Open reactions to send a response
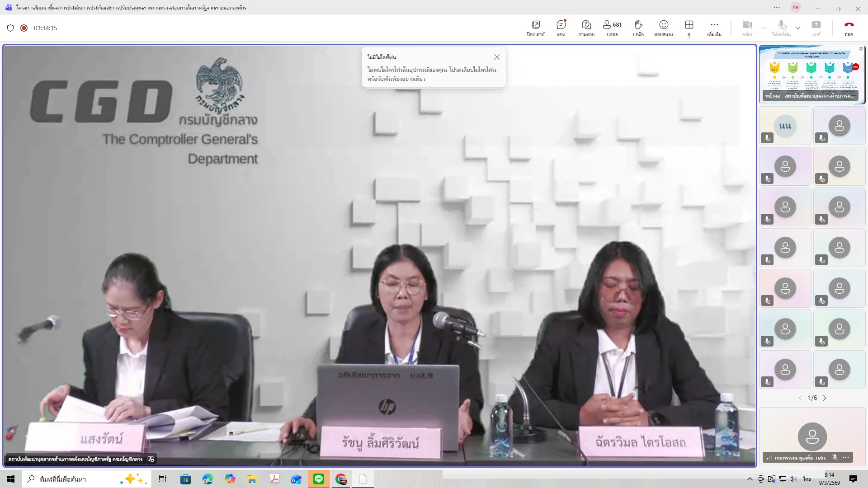 click(x=664, y=28)
